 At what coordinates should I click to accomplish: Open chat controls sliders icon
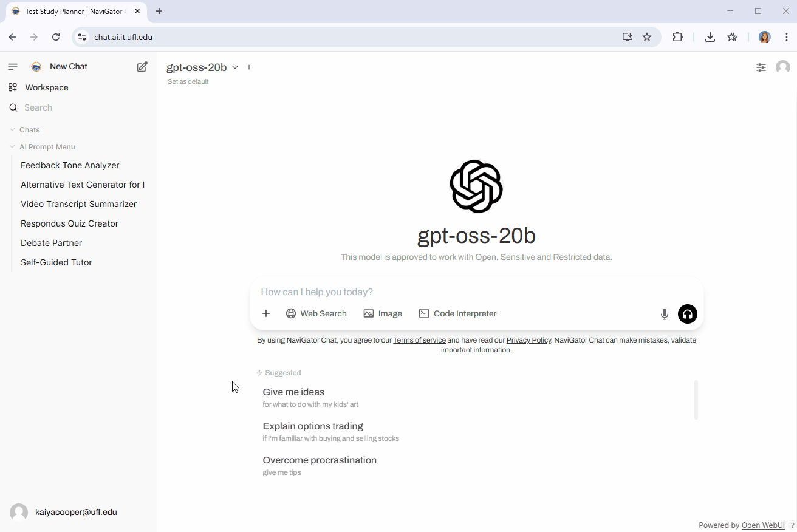coord(761,67)
